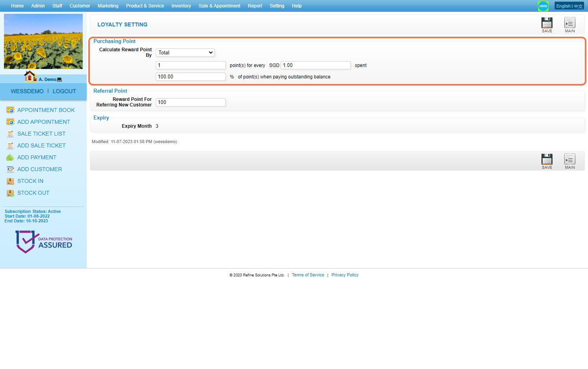Open the Report menu
This screenshot has height=369, width=588.
[255, 6]
